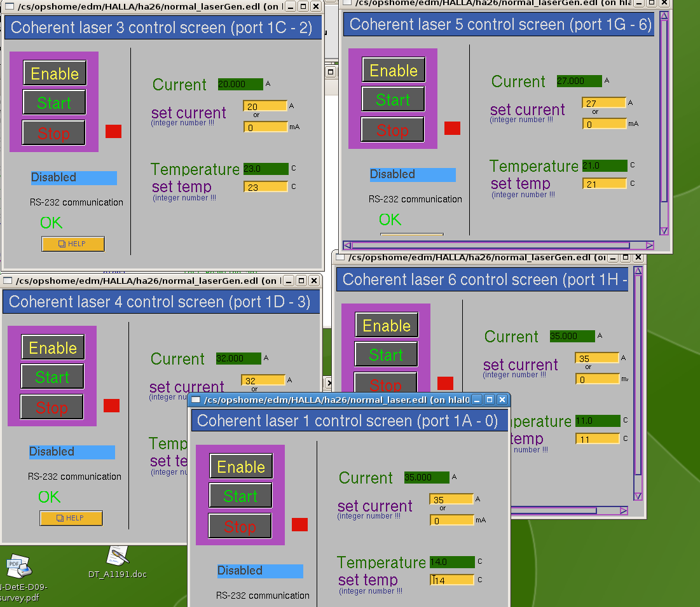Click laser 6 set temp field showing 11
The height and width of the screenshot is (607, 700).
[598, 439]
